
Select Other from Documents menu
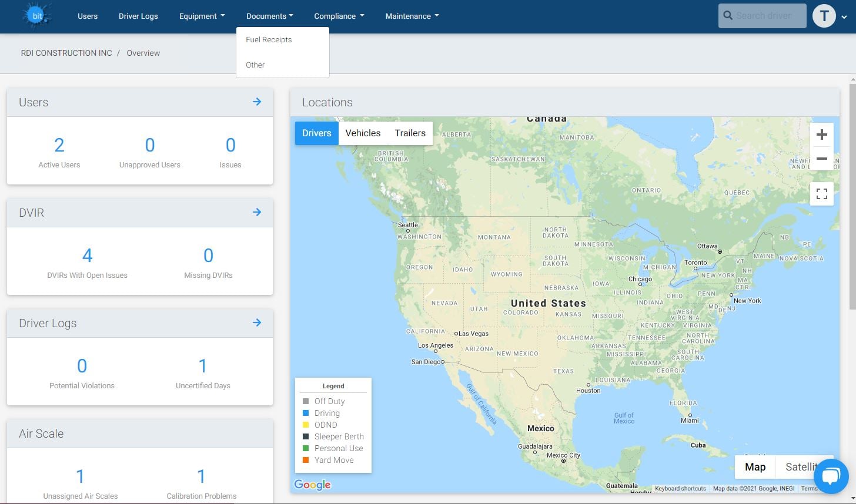point(255,65)
